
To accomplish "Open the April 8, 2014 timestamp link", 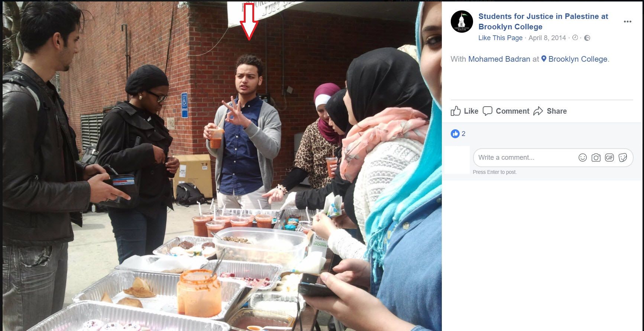I will [547, 38].
